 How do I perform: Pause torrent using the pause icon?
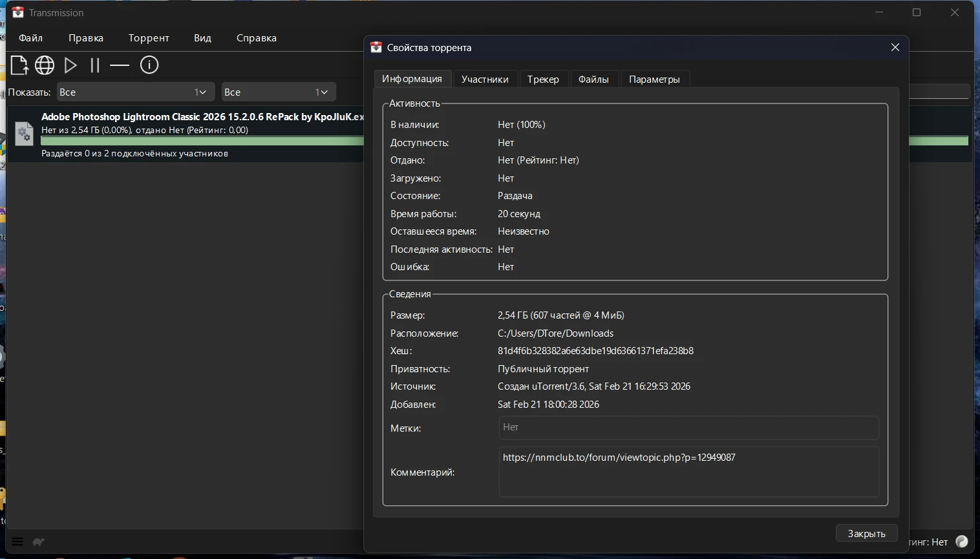(95, 65)
